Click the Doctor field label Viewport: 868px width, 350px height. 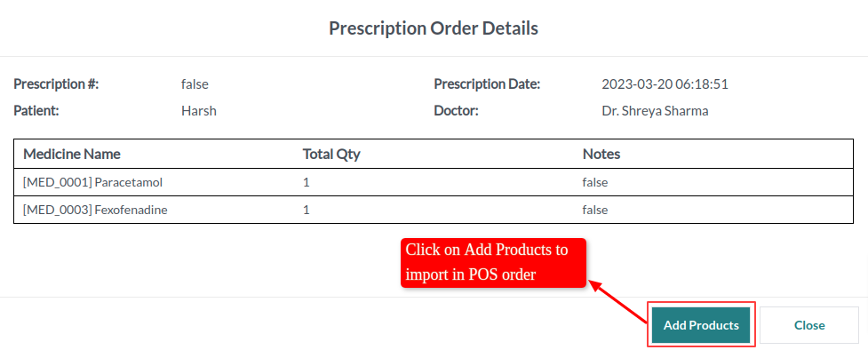point(456,111)
